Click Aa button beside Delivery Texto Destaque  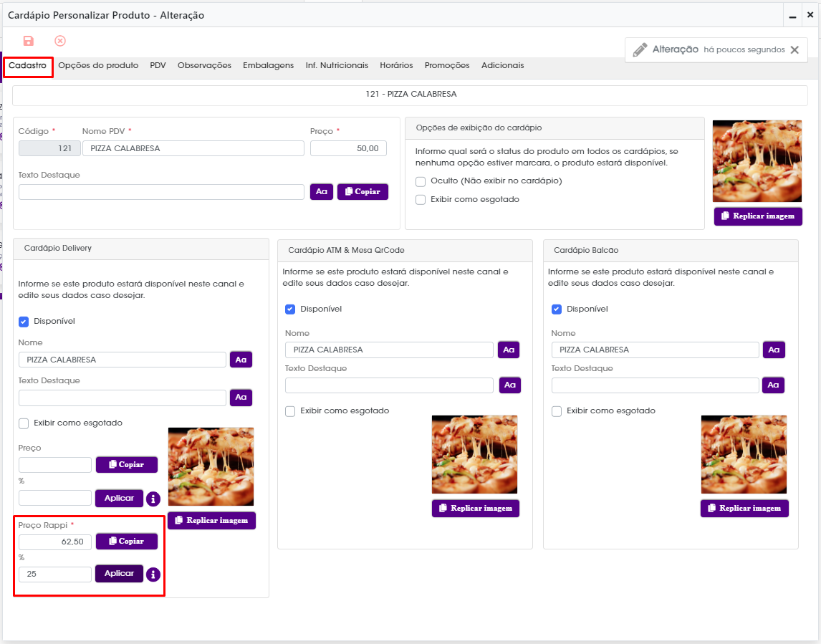coord(241,398)
